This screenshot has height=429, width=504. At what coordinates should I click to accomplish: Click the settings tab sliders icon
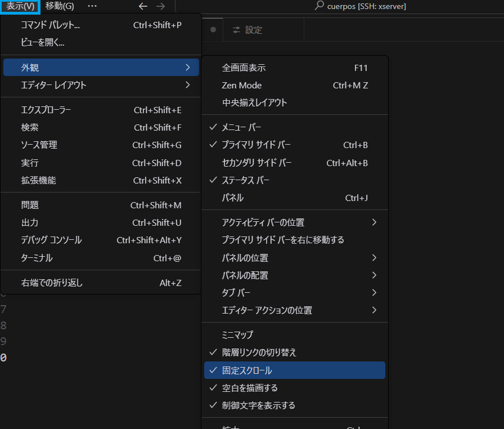pyautogui.click(x=237, y=30)
